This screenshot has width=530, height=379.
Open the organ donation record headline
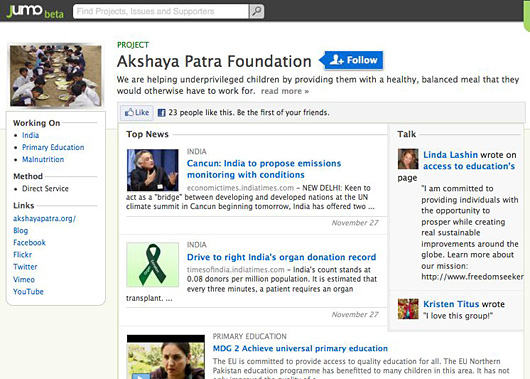click(x=281, y=257)
